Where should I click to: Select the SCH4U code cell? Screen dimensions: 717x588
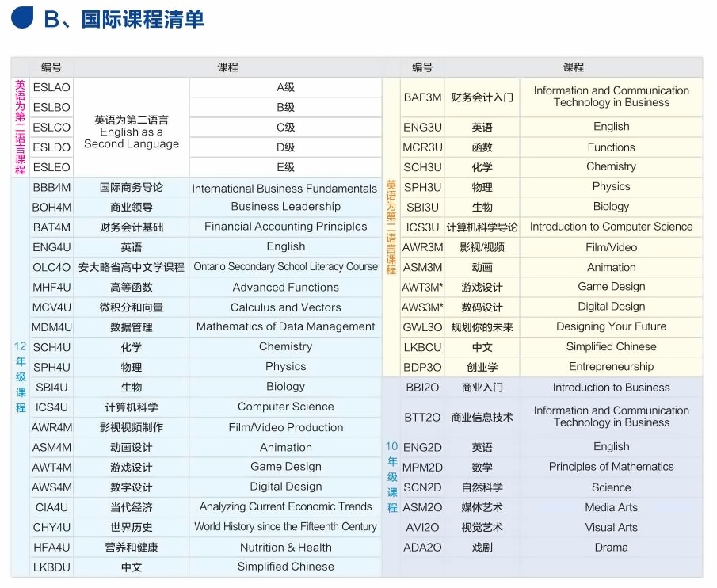[51, 348]
